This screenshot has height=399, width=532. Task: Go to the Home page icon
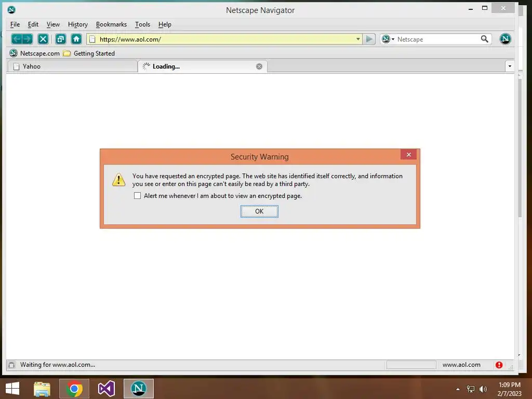coord(76,39)
